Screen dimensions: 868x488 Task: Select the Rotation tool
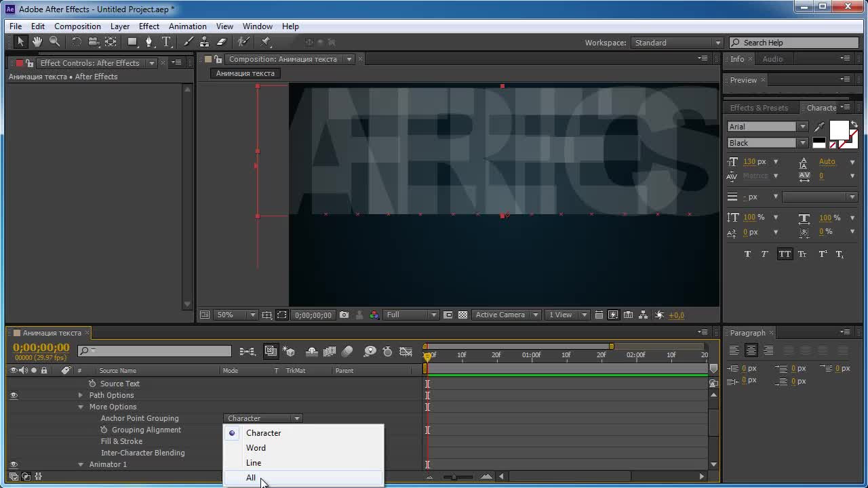tap(76, 42)
